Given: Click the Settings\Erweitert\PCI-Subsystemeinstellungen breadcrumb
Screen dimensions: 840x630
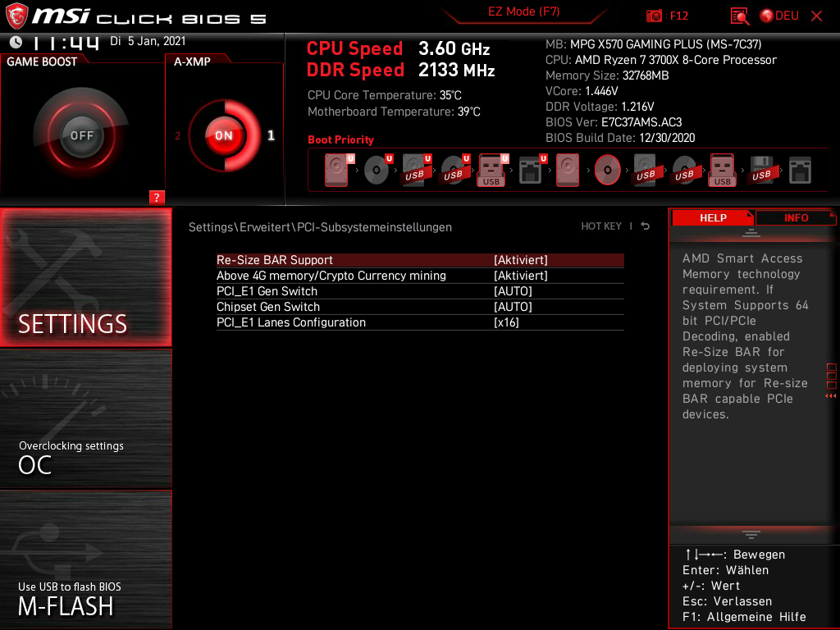Looking at the screenshot, I should pos(320,227).
